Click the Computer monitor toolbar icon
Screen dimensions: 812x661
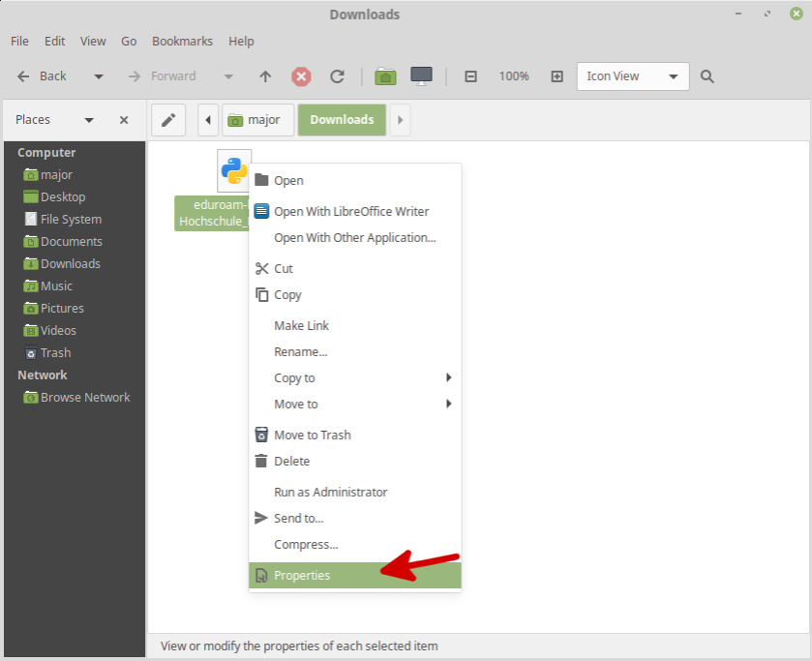click(x=421, y=76)
